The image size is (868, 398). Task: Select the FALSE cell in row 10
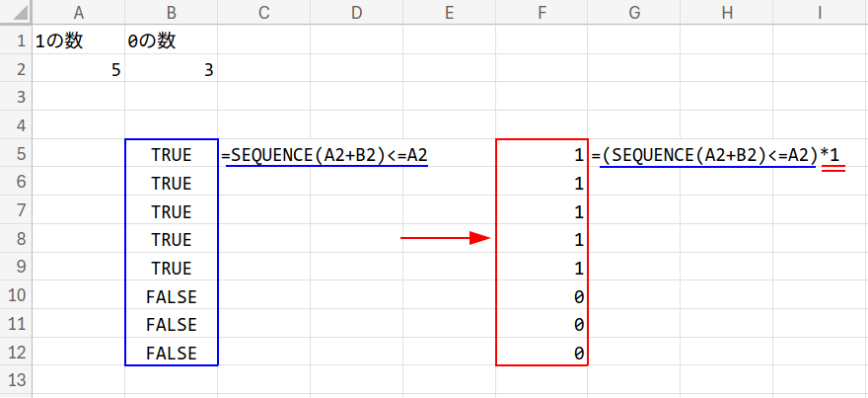[x=172, y=296]
